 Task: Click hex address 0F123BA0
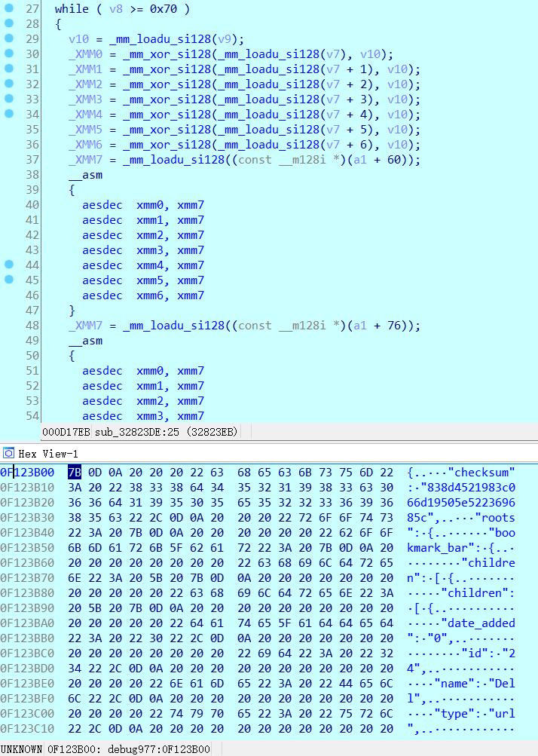pyautogui.click(x=27, y=623)
